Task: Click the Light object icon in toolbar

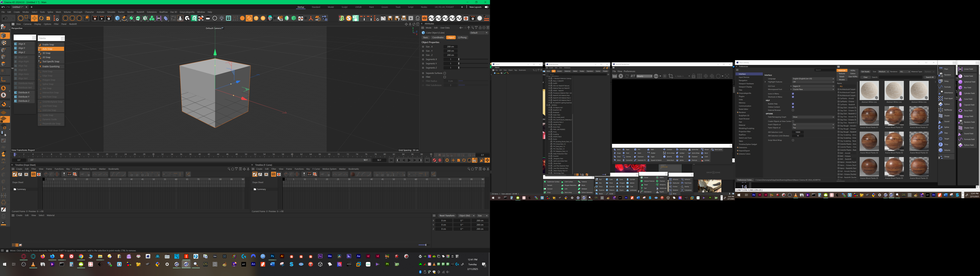Action: click(222, 18)
